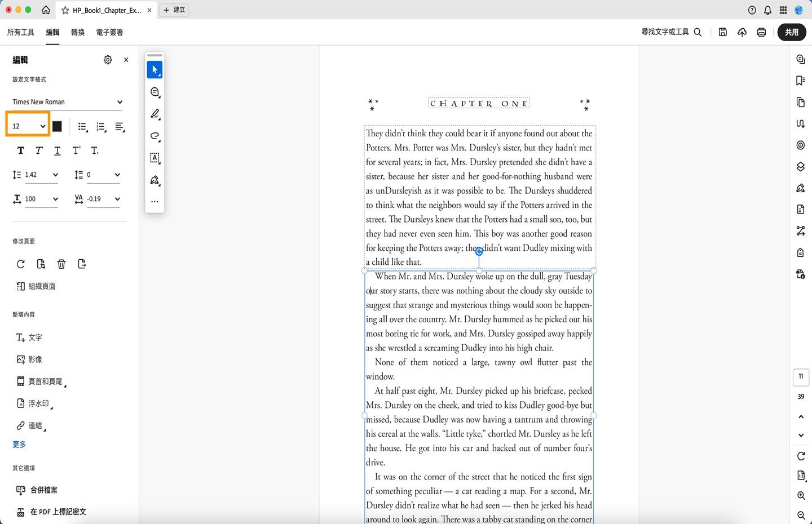Activate the text box selection tool
Image resolution: width=812 pixels, height=524 pixels.
tap(155, 158)
